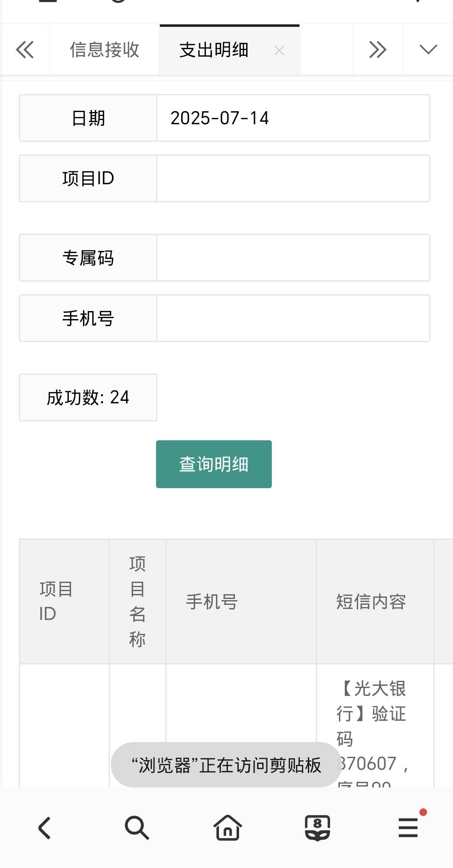Open browser search icon
The height and width of the screenshot is (868, 453).
[137, 828]
